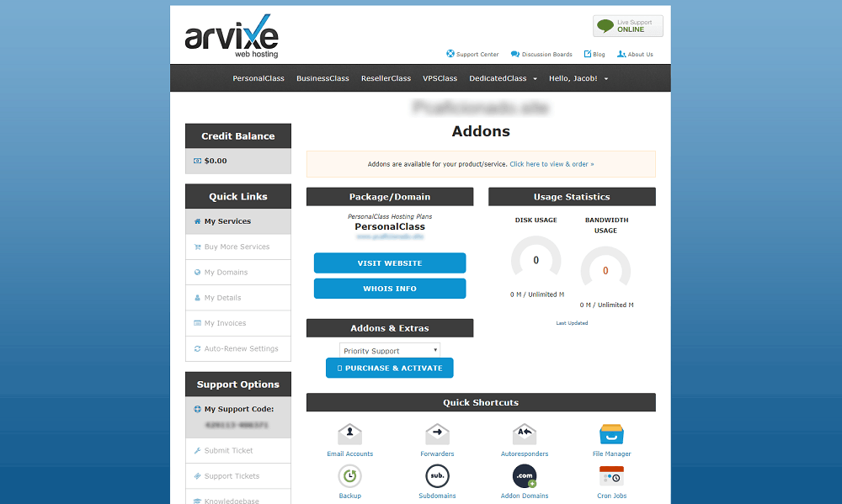842x504 pixels.
Task: Open My Details link text
Action: 222,298
